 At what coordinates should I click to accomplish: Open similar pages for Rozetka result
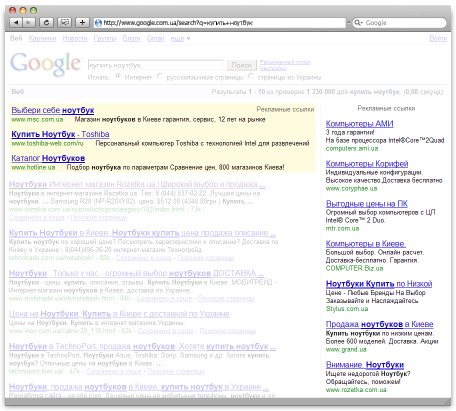[99, 217]
